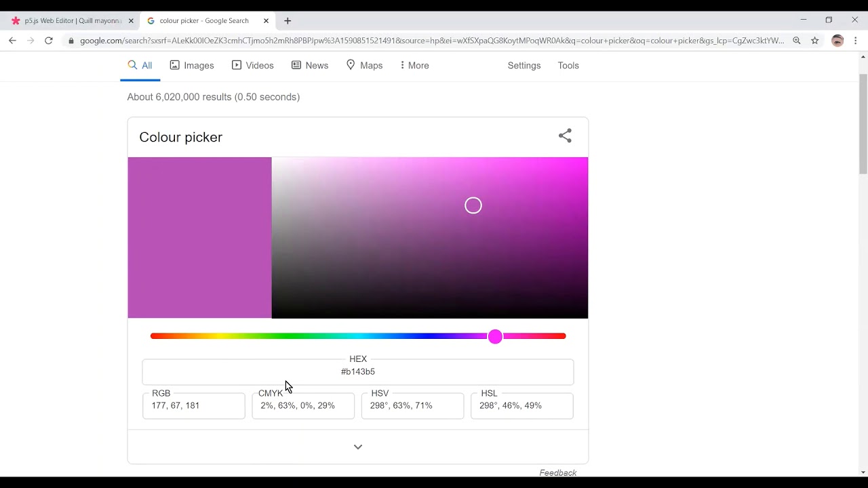The height and width of the screenshot is (488, 868).
Task: Click the RGB value field
Action: [194, 405]
